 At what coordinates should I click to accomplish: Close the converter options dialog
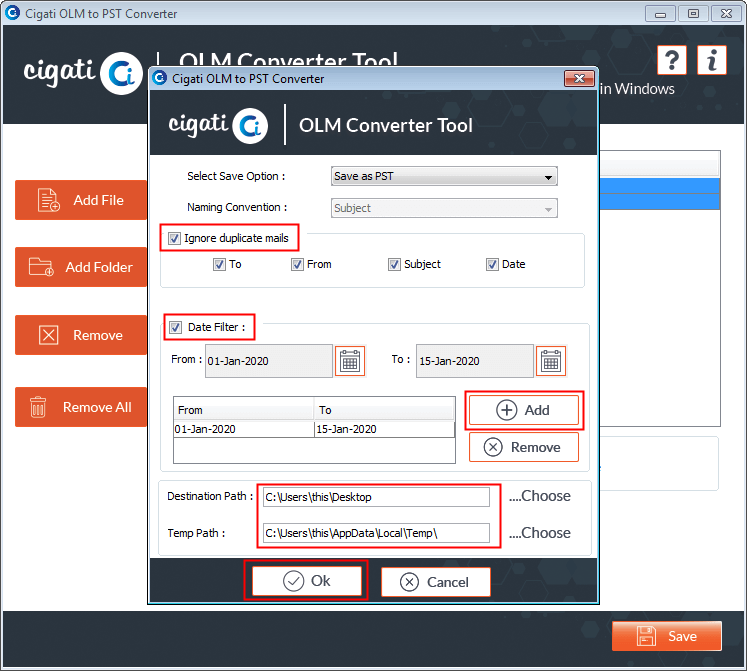(579, 79)
